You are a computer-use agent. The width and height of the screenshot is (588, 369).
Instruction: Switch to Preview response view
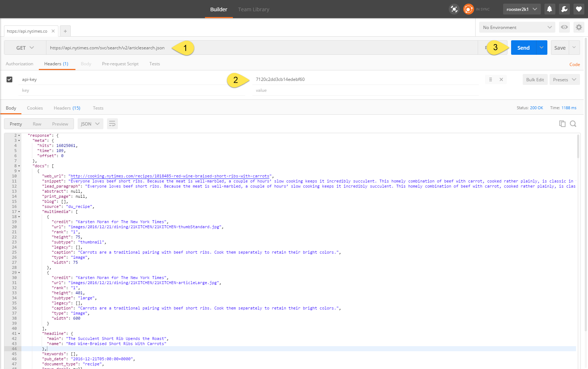pos(60,124)
